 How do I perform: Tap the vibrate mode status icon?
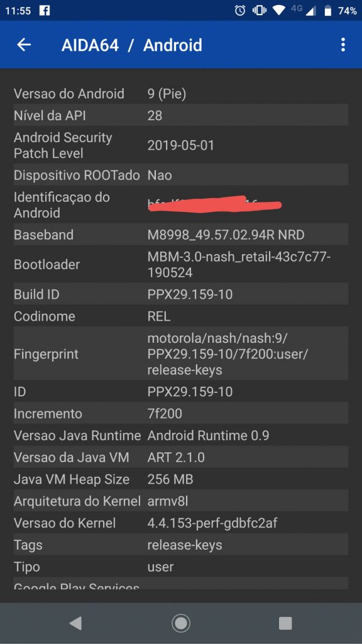click(x=260, y=11)
